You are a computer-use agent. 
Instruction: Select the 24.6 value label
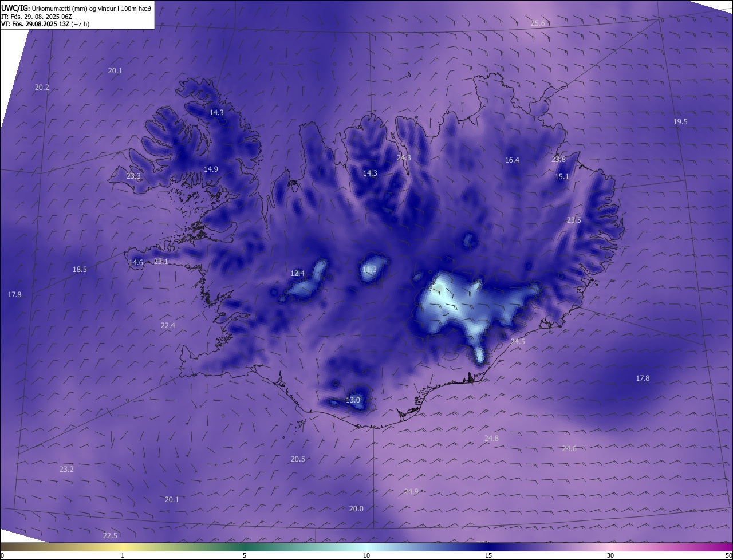[x=569, y=448]
